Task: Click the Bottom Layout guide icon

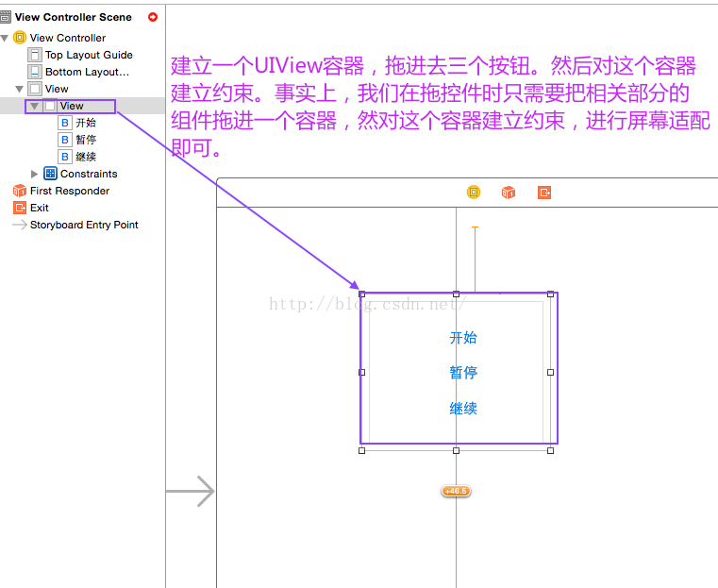Action: tap(35, 72)
